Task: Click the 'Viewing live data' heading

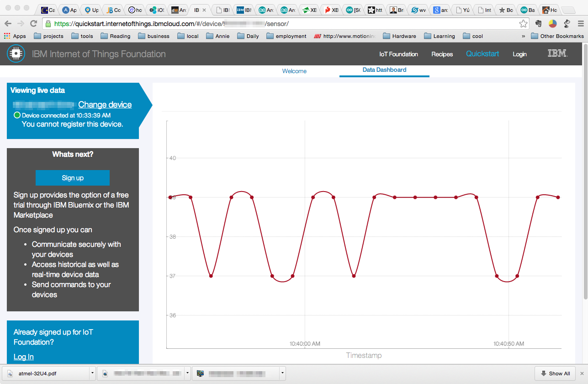Action: tap(37, 91)
